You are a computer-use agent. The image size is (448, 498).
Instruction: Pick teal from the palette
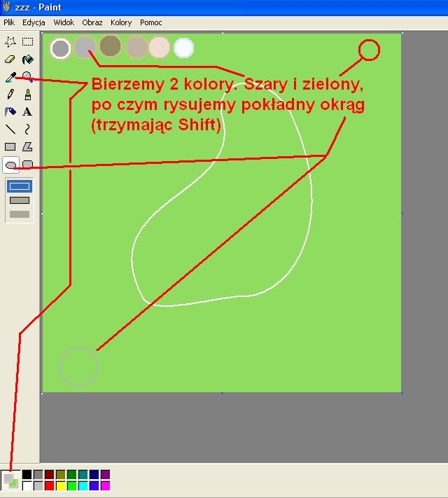coord(83,474)
